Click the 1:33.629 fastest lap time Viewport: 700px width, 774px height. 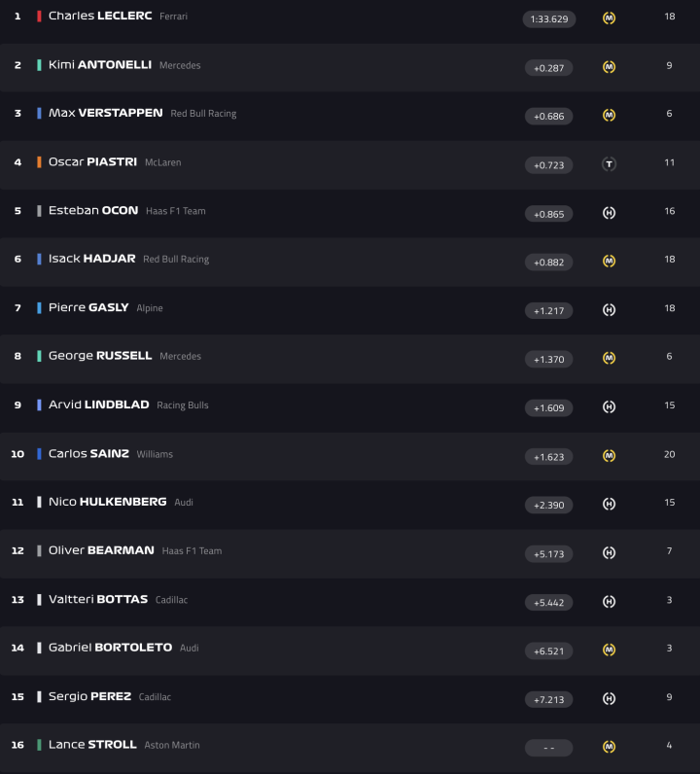coord(548,19)
